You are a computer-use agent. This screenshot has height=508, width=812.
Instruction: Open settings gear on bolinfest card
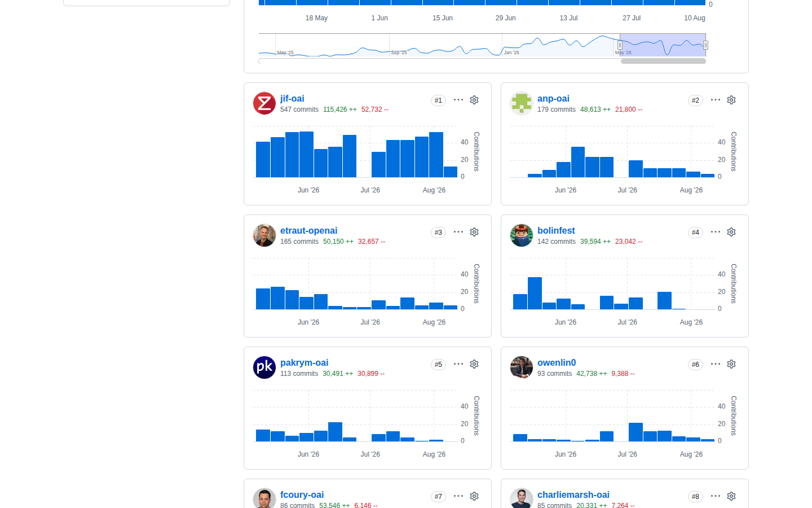[x=731, y=232]
